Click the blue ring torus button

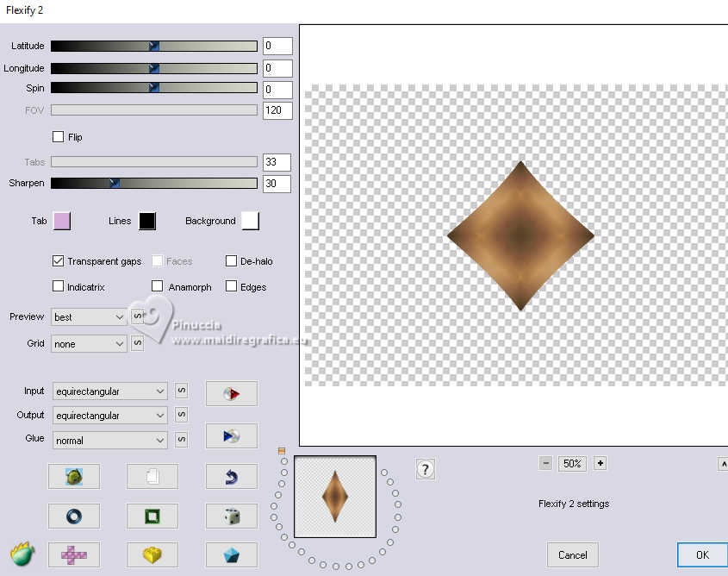point(74,517)
